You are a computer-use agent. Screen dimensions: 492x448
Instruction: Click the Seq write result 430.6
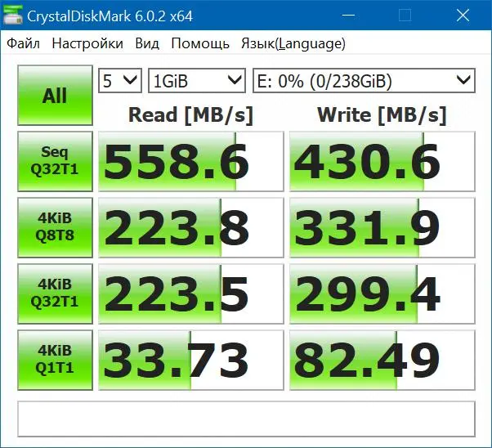coord(382,161)
